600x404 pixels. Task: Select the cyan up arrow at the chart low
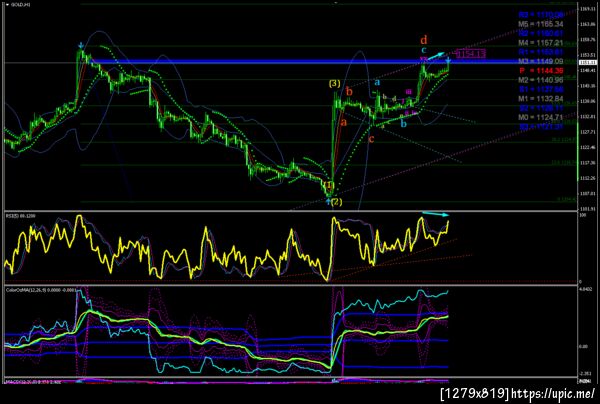pos(328,201)
